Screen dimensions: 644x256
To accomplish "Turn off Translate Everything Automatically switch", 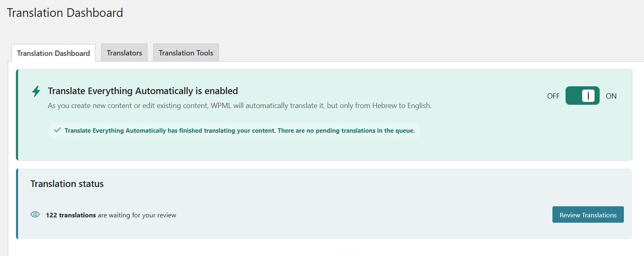I will click(582, 96).
